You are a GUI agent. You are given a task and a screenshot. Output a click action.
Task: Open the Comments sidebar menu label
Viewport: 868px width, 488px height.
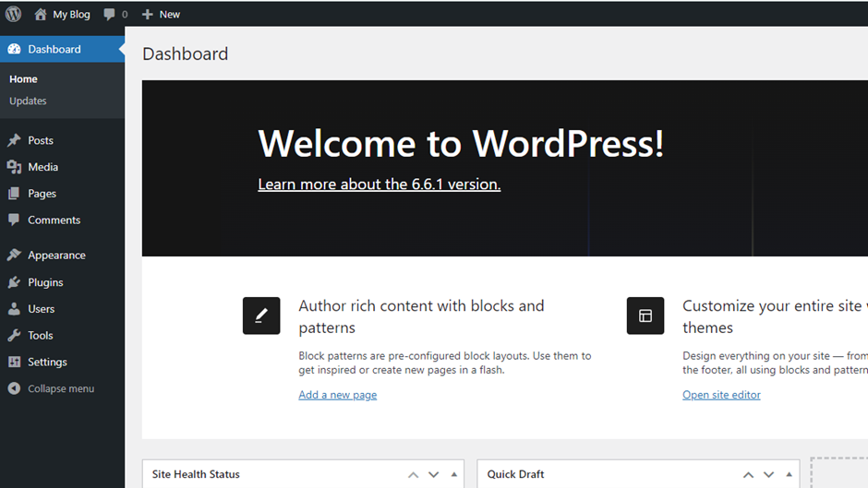click(54, 220)
